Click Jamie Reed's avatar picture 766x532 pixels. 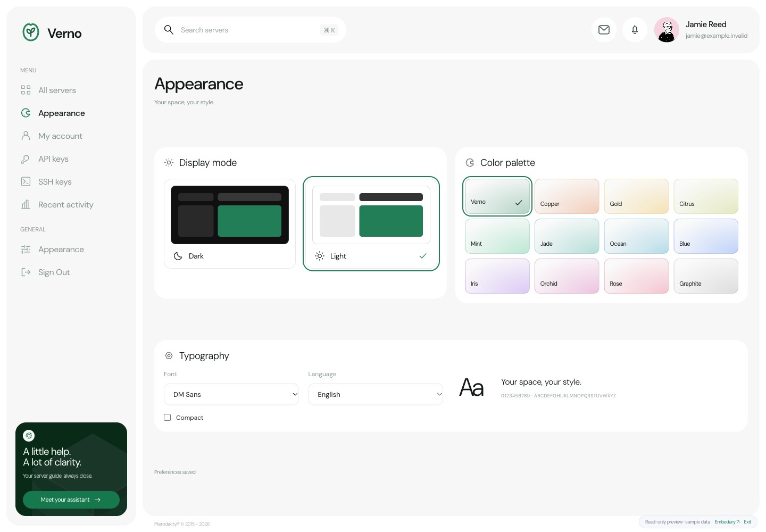pos(667,30)
